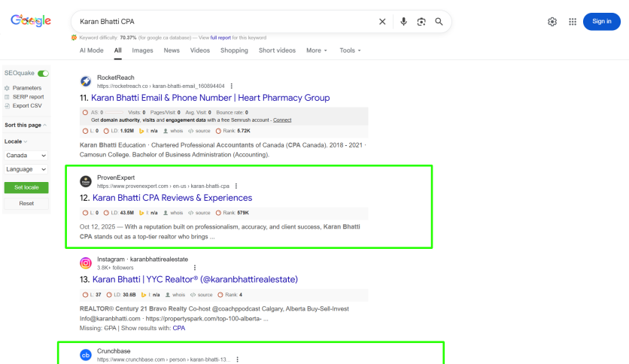Click whois link in Instagram result

click(x=175, y=295)
